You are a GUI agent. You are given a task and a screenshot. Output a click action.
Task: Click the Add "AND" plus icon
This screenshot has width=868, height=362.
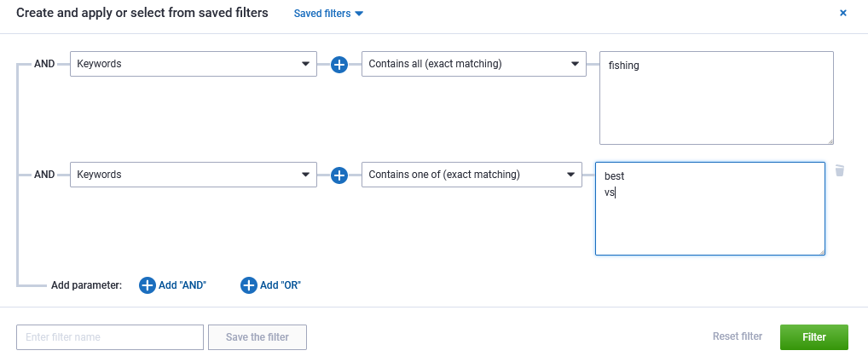tap(148, 285)
